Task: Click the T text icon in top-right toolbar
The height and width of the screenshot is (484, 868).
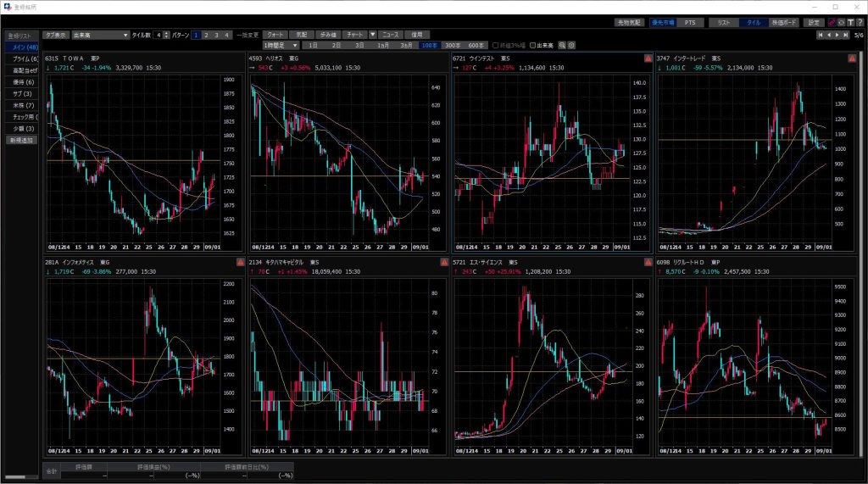Action: click(849, 22)
